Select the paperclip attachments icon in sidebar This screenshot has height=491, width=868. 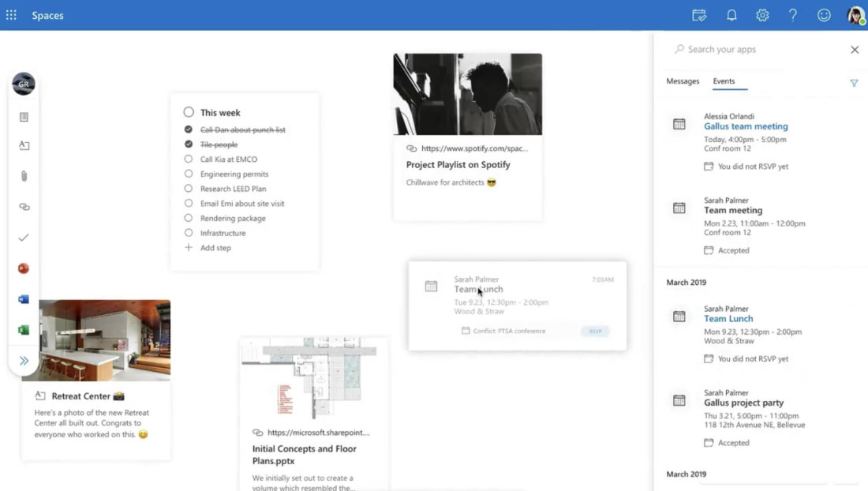(24, 176)
